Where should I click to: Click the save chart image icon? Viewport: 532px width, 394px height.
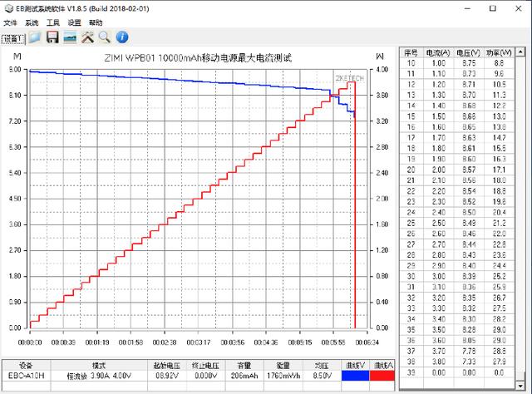pyautogui.click(x=70, y=37)
